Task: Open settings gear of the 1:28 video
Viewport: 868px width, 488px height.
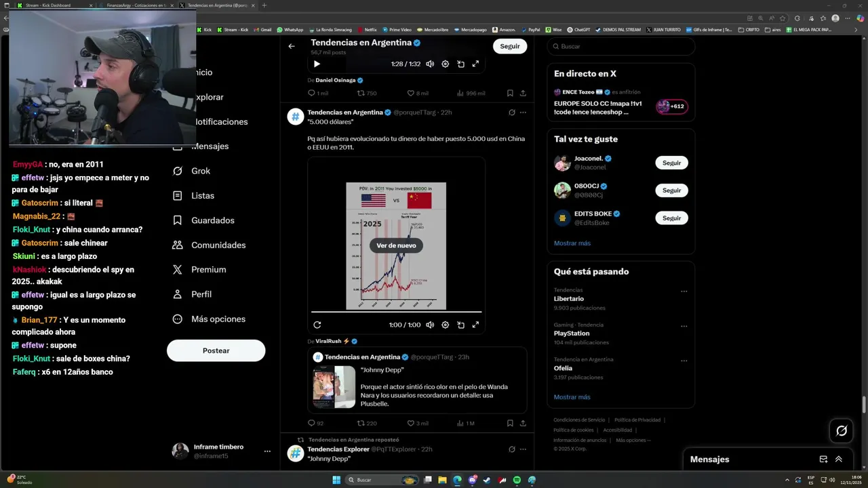Action: pyautogui.click(x=446, y=64)
